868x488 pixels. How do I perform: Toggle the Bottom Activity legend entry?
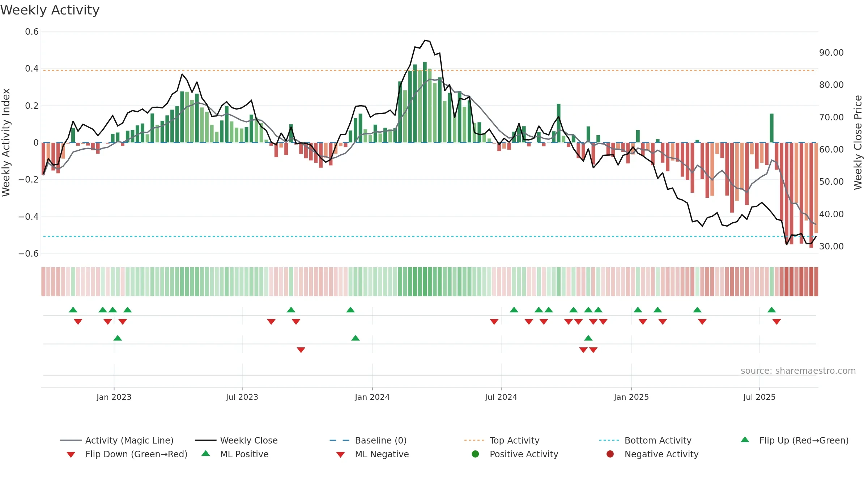coord(645,440)
